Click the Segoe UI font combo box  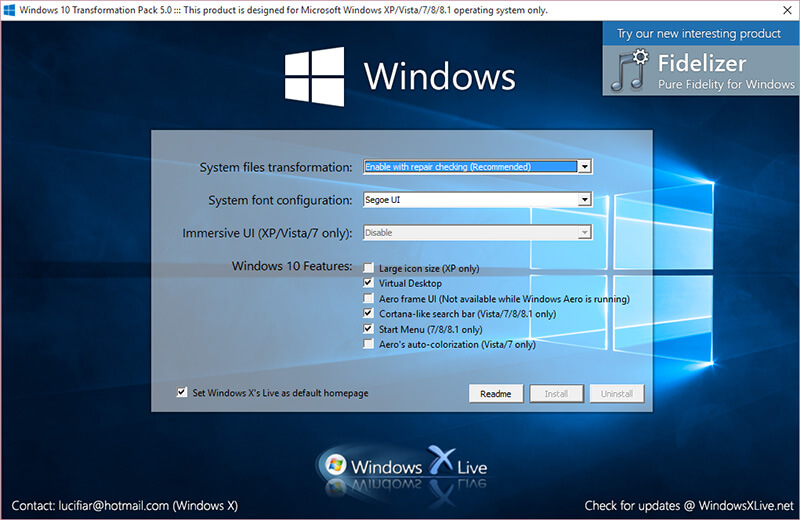click(478, 200)
